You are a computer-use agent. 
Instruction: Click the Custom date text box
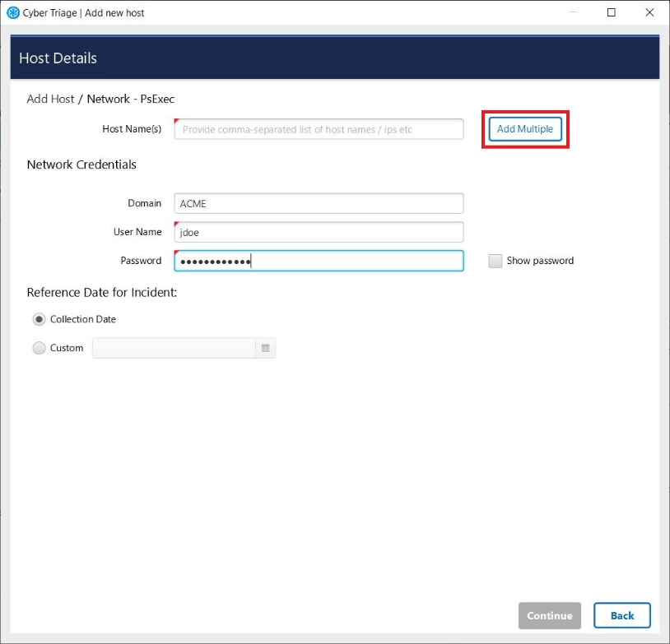[174, 349]
